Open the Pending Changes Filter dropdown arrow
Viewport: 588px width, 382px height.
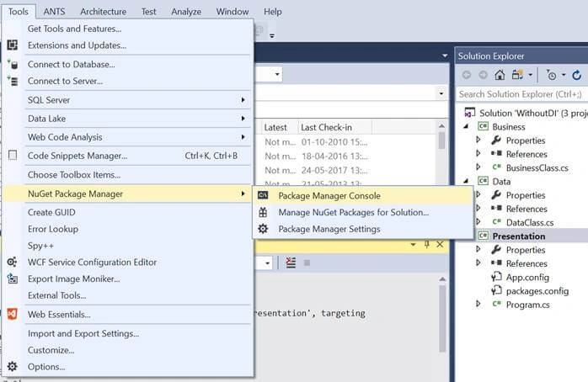(x=564, y=75)
